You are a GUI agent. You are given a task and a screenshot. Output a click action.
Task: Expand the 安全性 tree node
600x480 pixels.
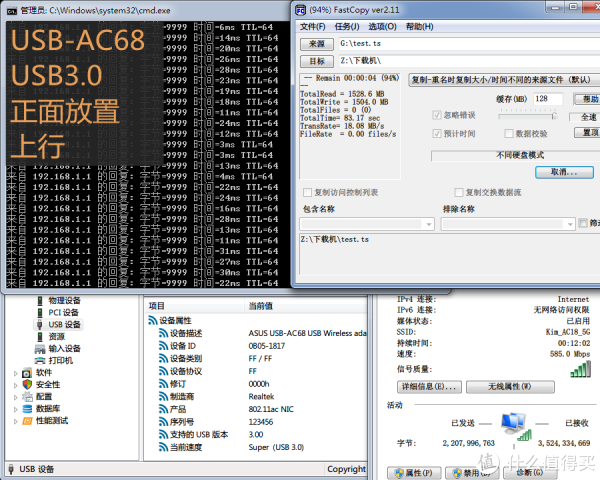(x=16, y=385)
